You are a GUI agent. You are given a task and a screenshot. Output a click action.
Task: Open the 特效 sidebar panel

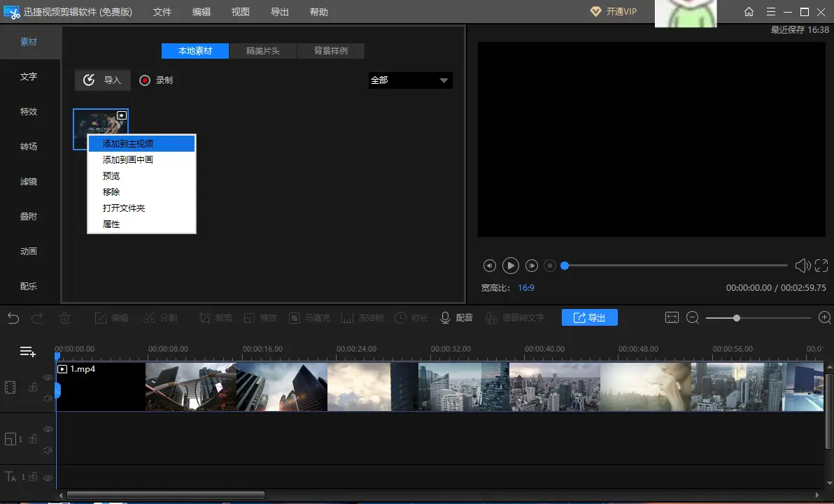coord(29,112)
